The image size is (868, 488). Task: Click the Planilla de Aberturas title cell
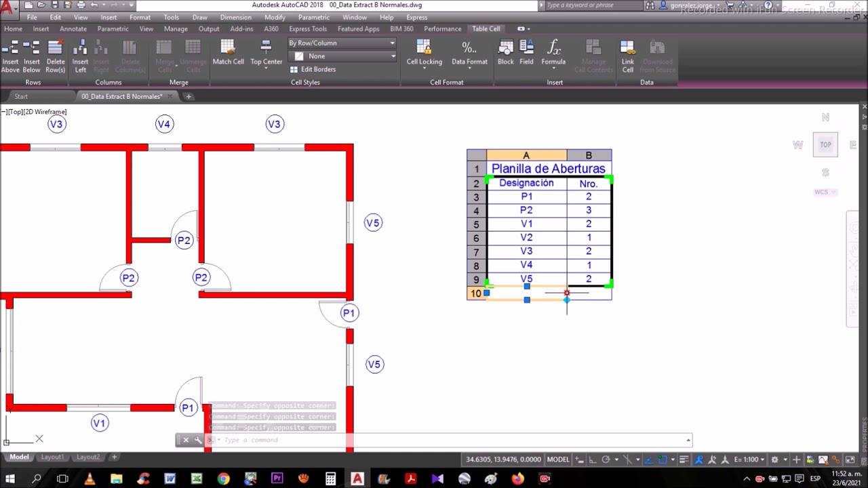549,169
